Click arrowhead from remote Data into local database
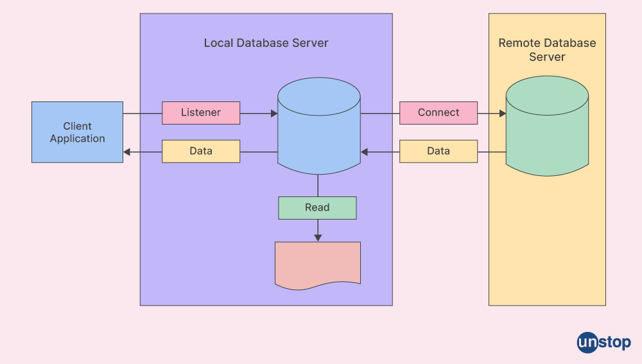The image size is (642, 364). tap(364, 152)
